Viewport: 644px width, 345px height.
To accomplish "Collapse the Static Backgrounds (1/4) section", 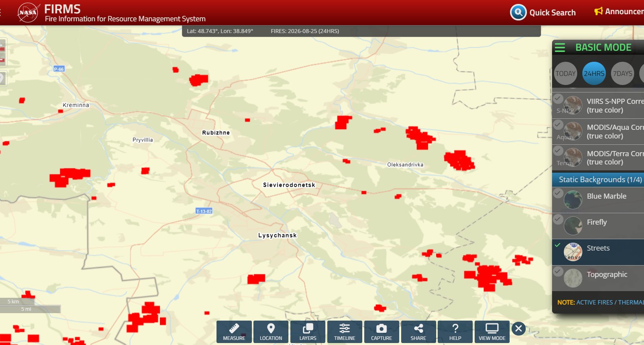I will (x=598, y=179).
